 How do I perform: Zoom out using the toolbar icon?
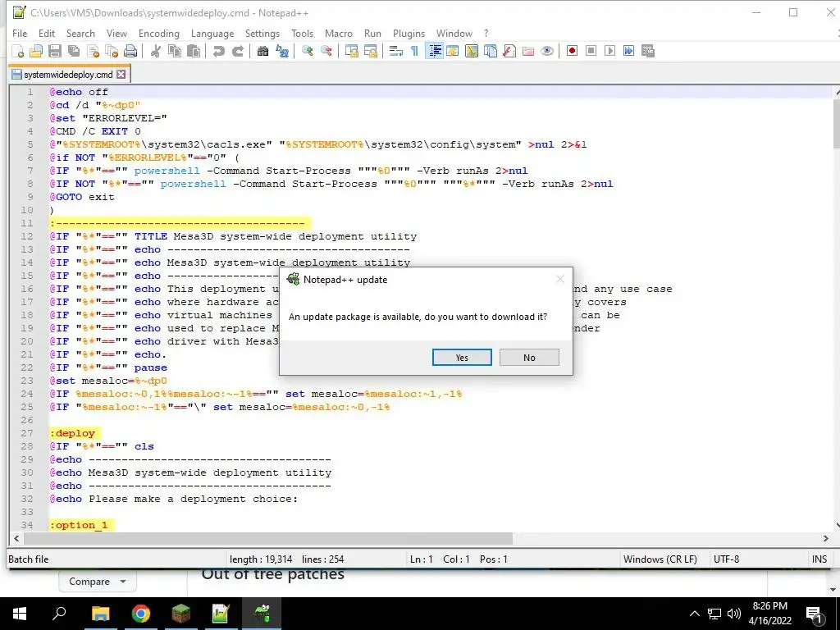point(326,51)
